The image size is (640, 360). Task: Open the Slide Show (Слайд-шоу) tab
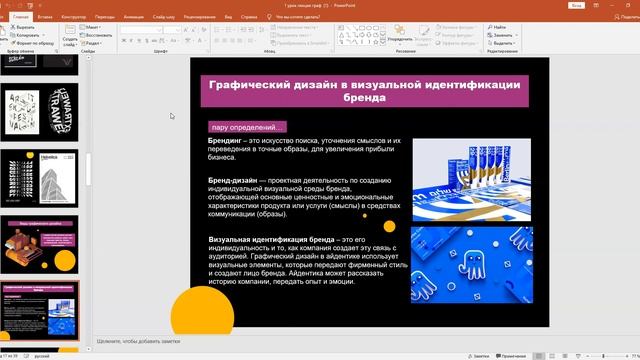164,17
